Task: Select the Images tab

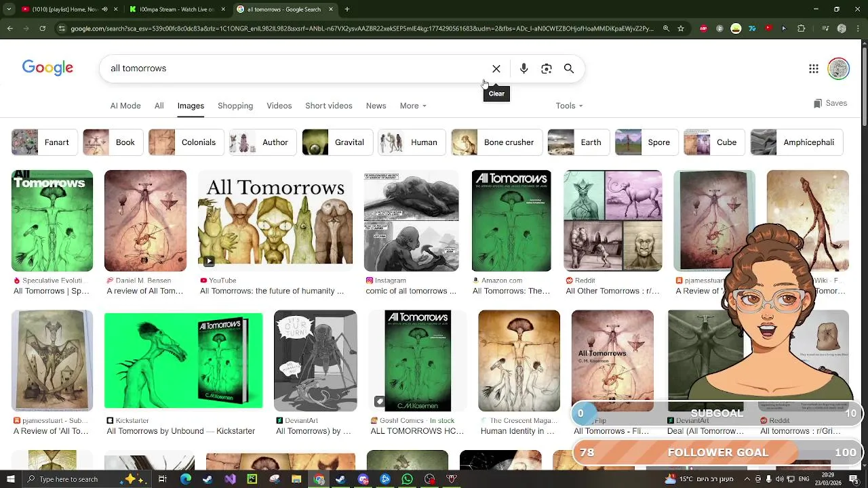Action: click(x=191, y=106)
